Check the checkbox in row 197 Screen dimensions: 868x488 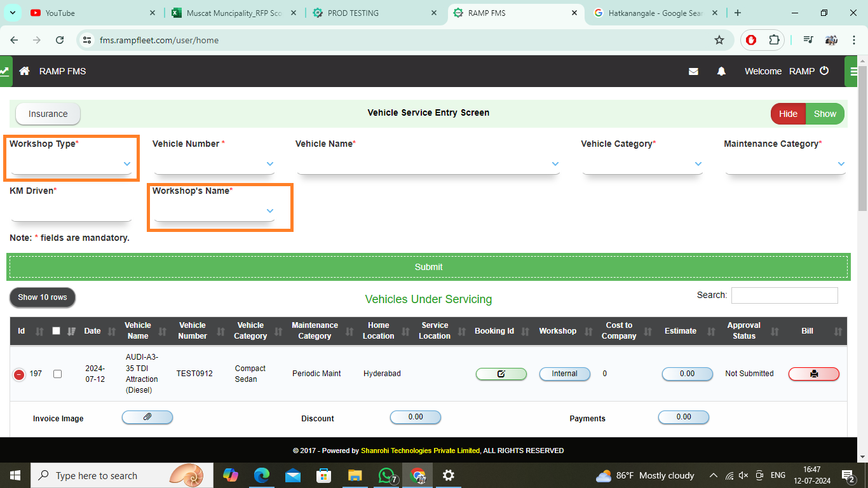(57, 374)
